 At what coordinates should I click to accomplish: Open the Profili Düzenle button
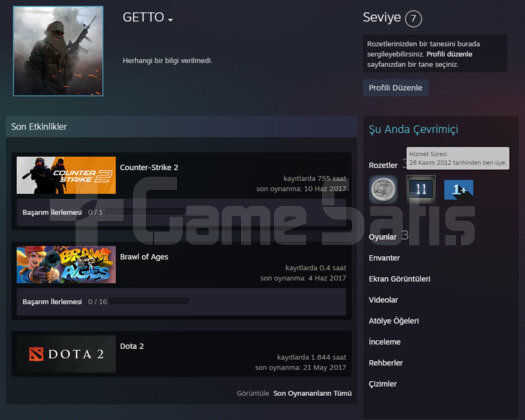tap(395, 88)
